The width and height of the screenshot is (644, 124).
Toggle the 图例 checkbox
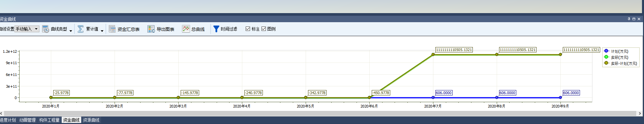[x=264, y=29]
